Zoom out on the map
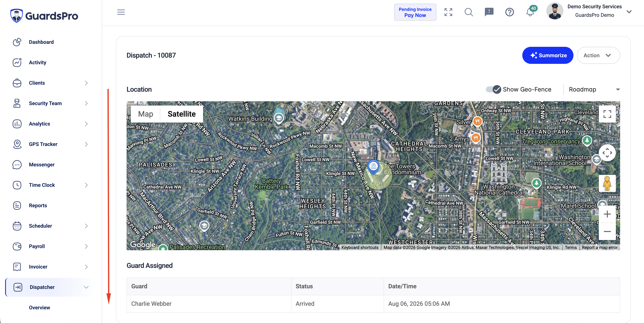This screenshot has height=323, width=644. [607, 231]
